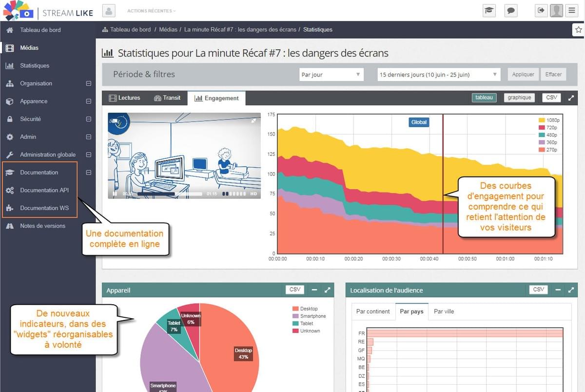Minimize the Localisation de l'audience widget
This screenshot has width=585, height=392.
coord(558,290)
